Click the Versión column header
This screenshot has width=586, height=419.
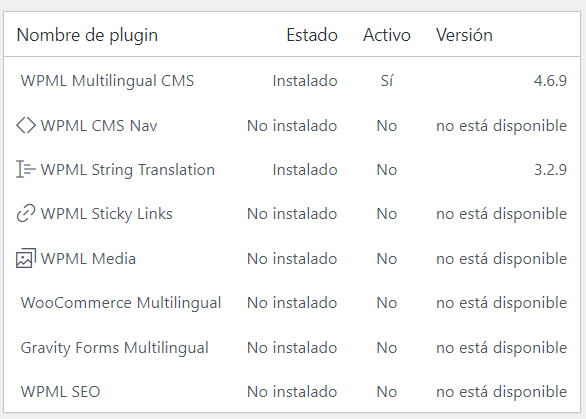(464, 35)
